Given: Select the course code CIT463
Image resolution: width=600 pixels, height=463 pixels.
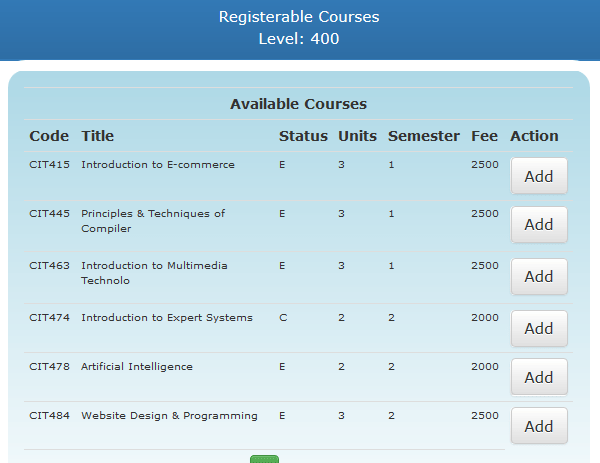Looking at the screenshot, I should (49, 266).
